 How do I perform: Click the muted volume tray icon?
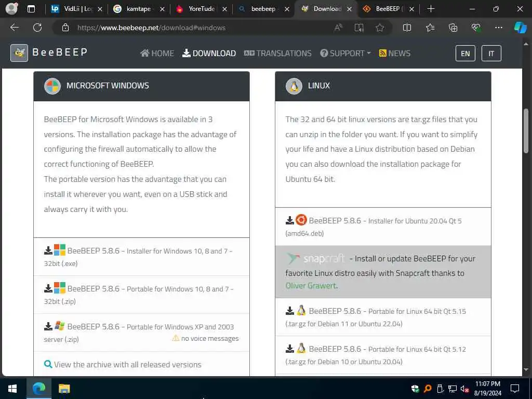pyautogui.click(x=464, y=389)
